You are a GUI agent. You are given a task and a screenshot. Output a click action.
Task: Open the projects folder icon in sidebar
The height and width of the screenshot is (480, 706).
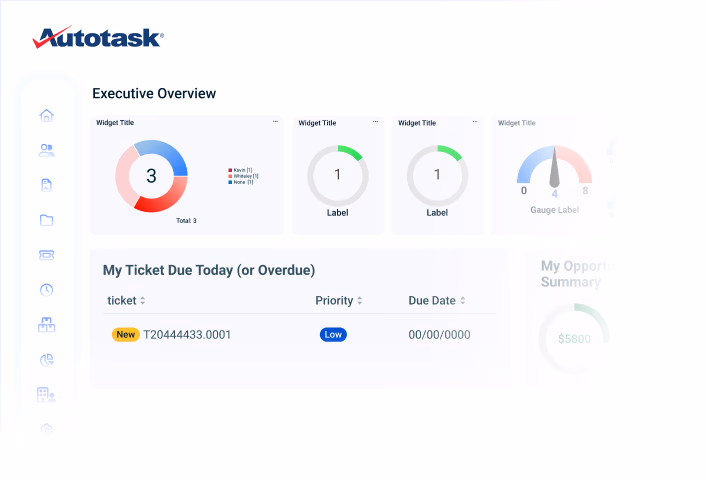coord(46,220)
